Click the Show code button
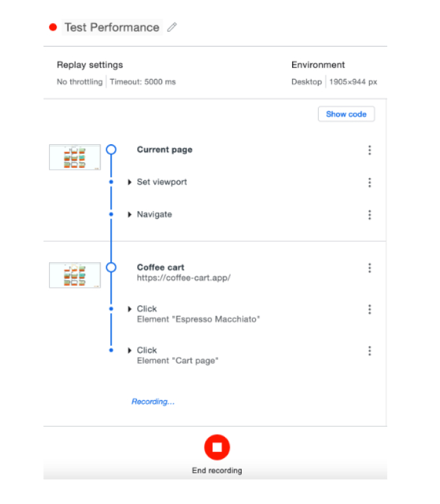This screenshot has width=440, height=504. click(x=346, y=114)
